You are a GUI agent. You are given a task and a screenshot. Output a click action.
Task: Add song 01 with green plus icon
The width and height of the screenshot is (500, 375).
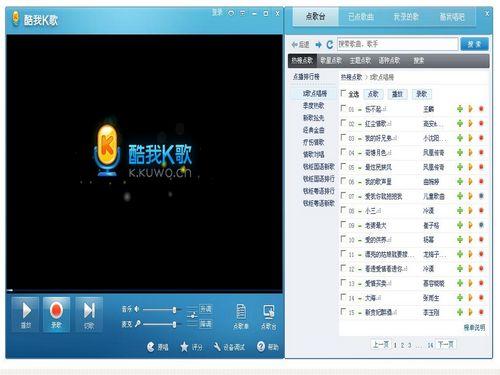[460, 109]
